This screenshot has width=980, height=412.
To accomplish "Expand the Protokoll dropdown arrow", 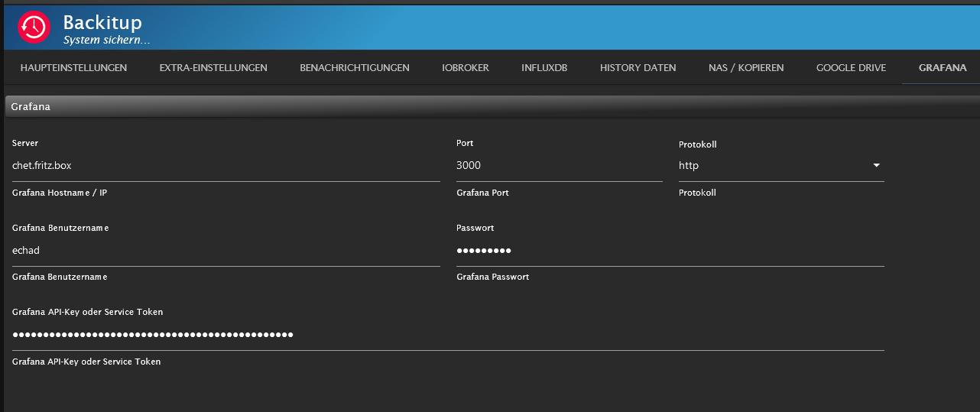I will tap(876, 165).
